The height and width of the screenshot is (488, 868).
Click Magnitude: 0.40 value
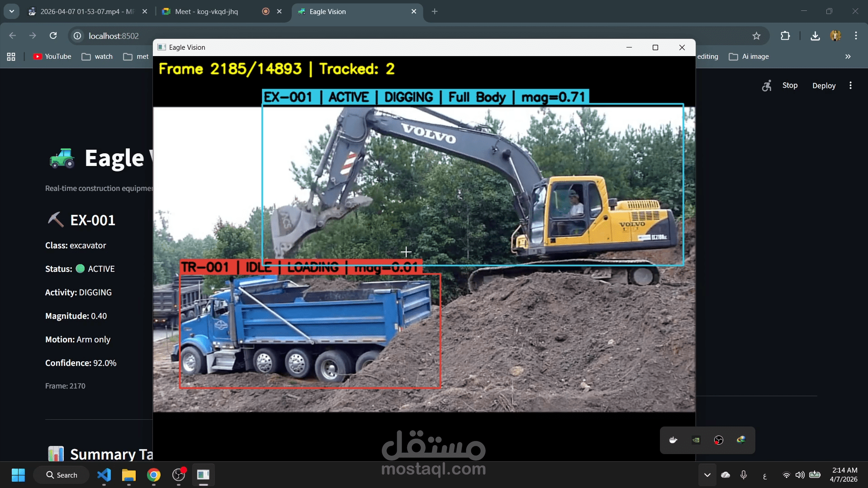click(76, 316)
